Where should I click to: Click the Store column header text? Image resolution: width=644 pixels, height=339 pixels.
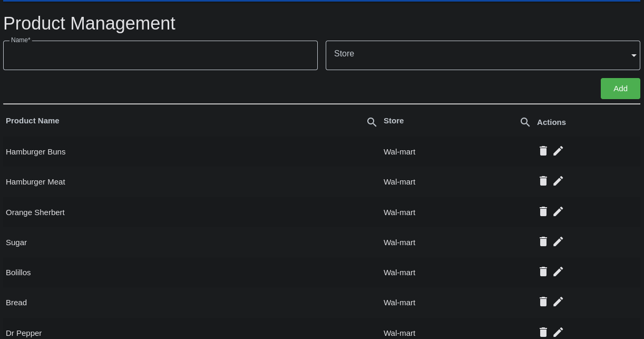[x=394, y=121]
